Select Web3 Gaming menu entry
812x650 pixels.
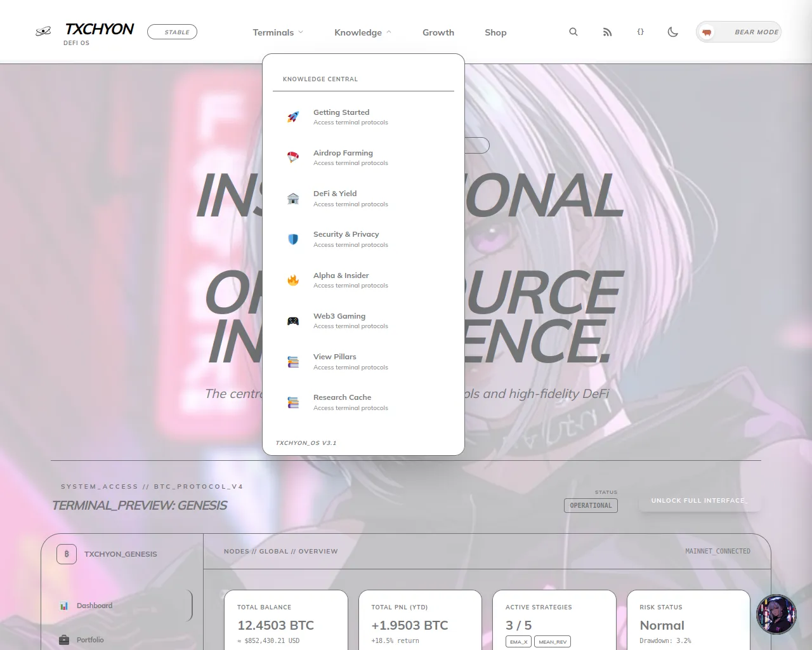point(363,321)
